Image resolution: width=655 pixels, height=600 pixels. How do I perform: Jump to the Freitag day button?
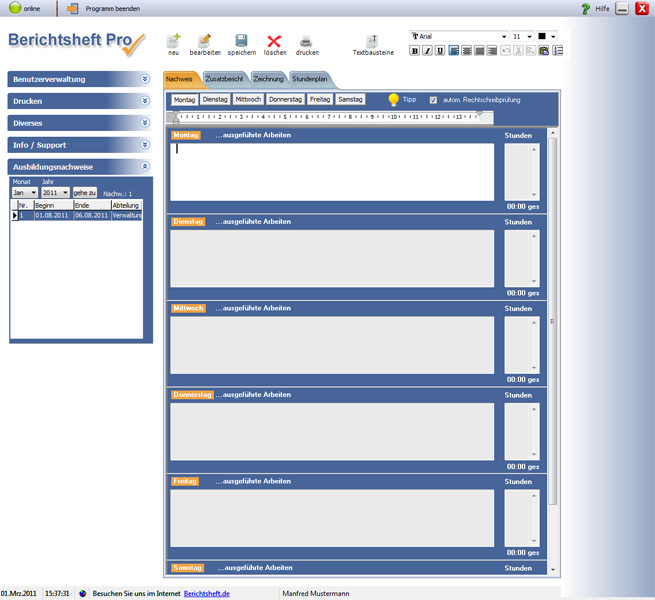click(x=320, y=99)
